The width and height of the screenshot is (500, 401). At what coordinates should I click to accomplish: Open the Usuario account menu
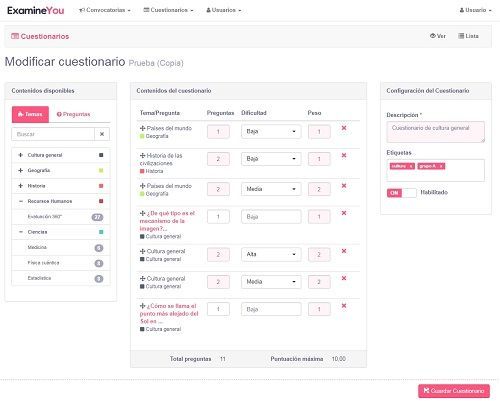(475, 10)
